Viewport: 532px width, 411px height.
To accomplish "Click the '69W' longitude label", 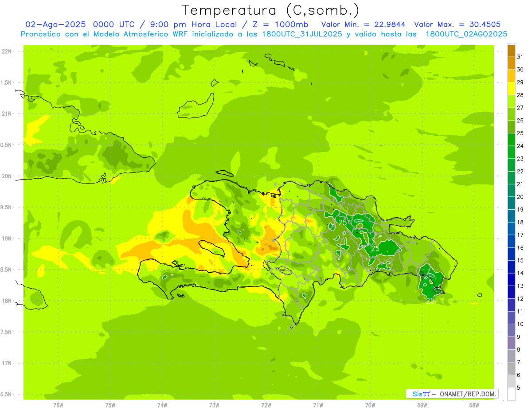I will click(x=422, y=405).
